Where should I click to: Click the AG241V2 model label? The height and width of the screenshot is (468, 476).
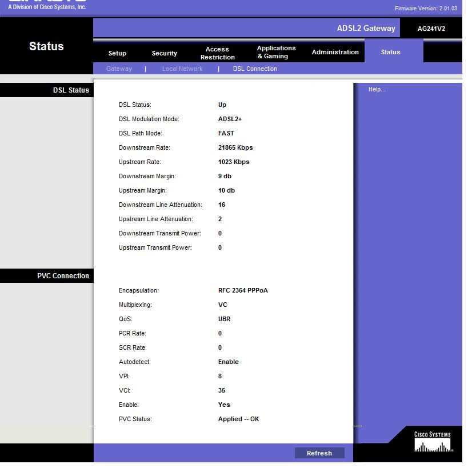pyautogui.click(x=431, y=29)
